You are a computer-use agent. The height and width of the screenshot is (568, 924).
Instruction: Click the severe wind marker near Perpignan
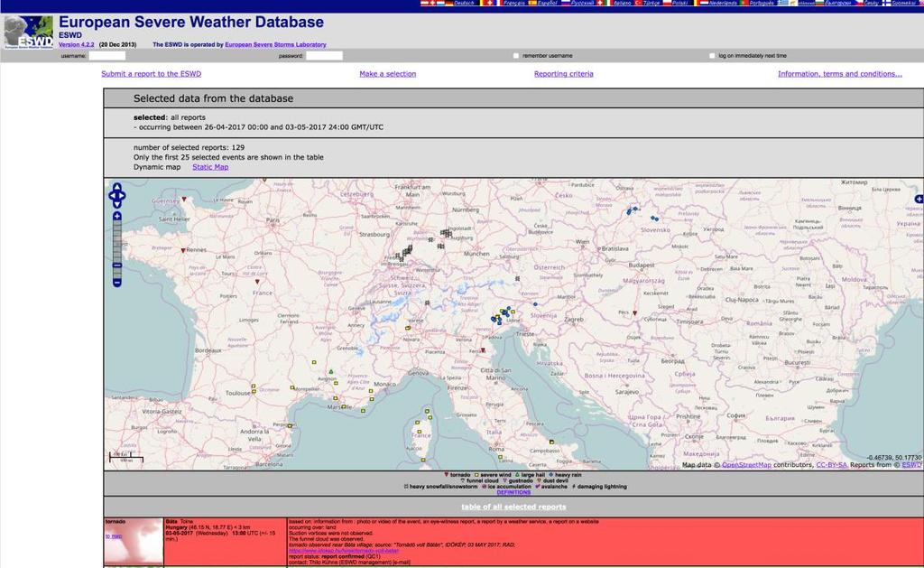tap(291, 425)
